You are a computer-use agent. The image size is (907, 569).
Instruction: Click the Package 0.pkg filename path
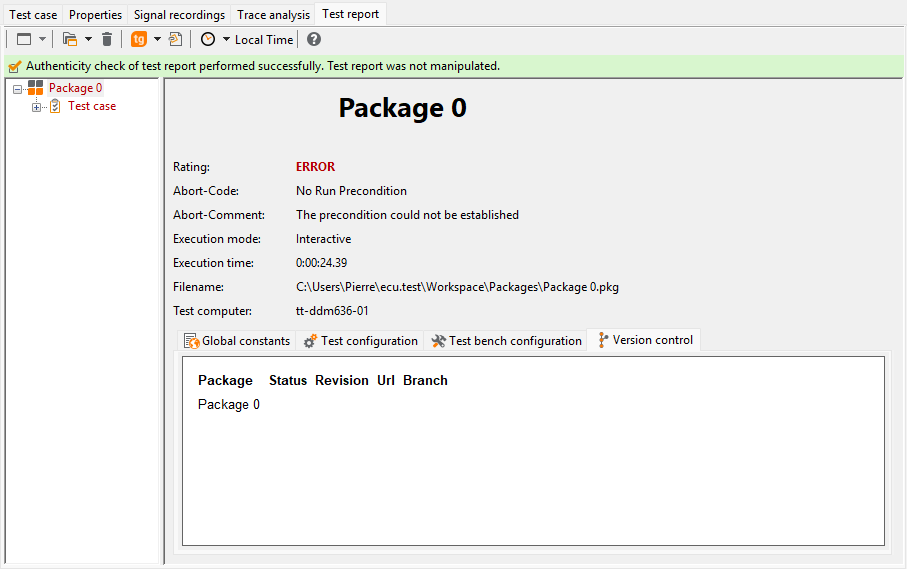click(x=457, y=287)
